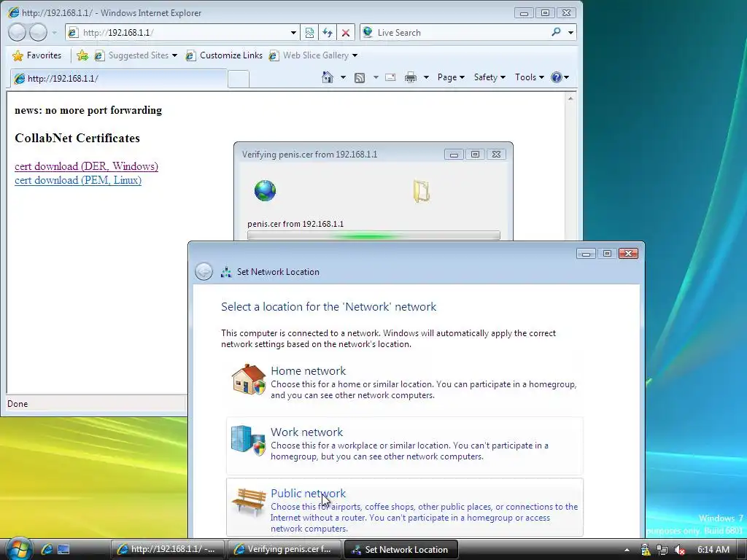Click the network tray icon
The width and height of the screenshot is (747, 560).
[662, 550]
